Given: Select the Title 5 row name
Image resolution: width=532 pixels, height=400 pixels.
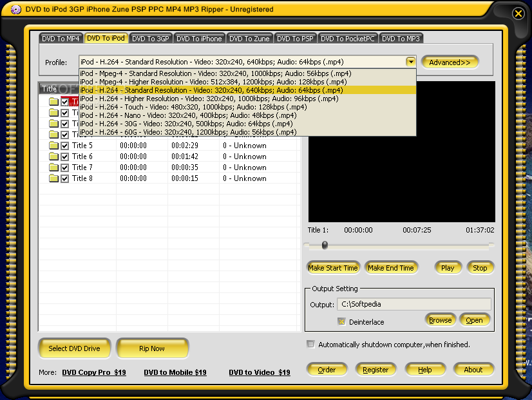Looking at the screenshot, I should (82, 146).
